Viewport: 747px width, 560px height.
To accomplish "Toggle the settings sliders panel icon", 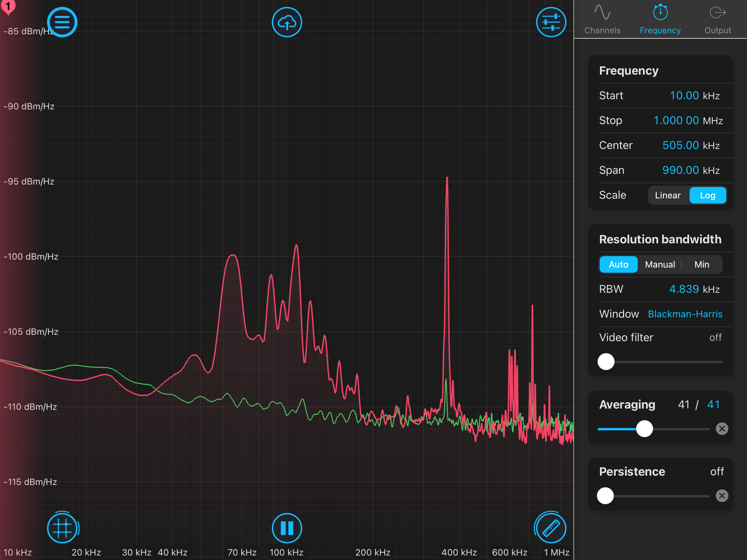I will (551, 22).
